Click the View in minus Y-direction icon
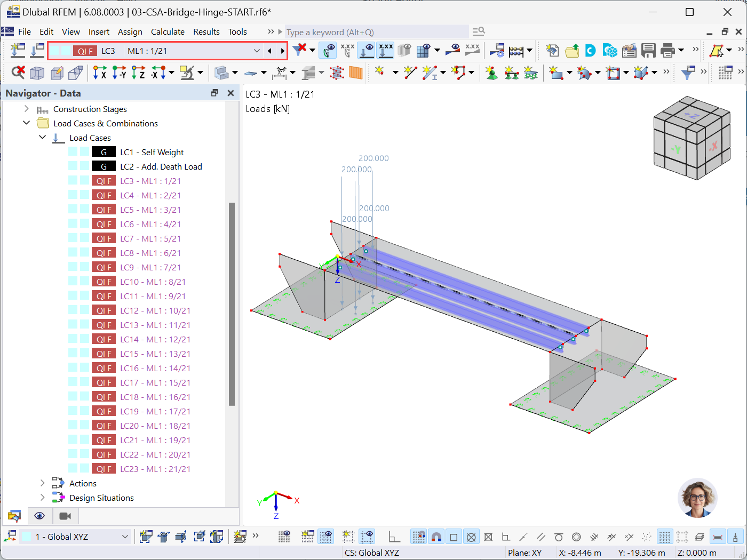 (x=119, y=73)
